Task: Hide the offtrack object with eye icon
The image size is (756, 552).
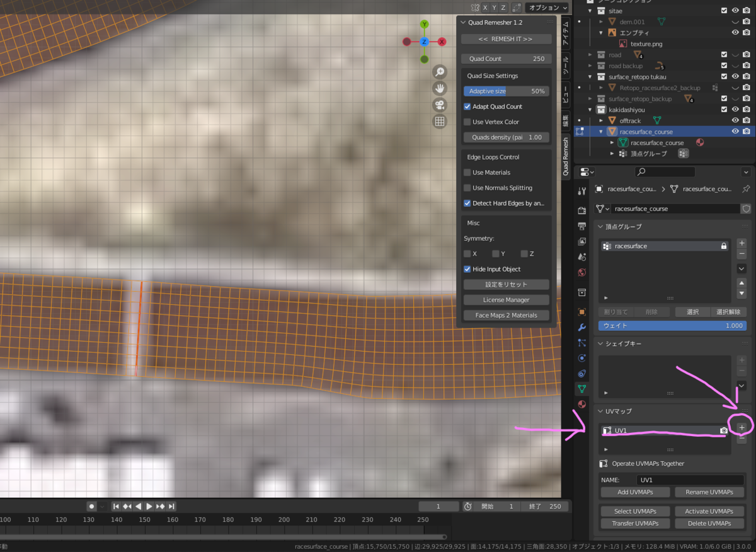Action: [x=735, y=120]
